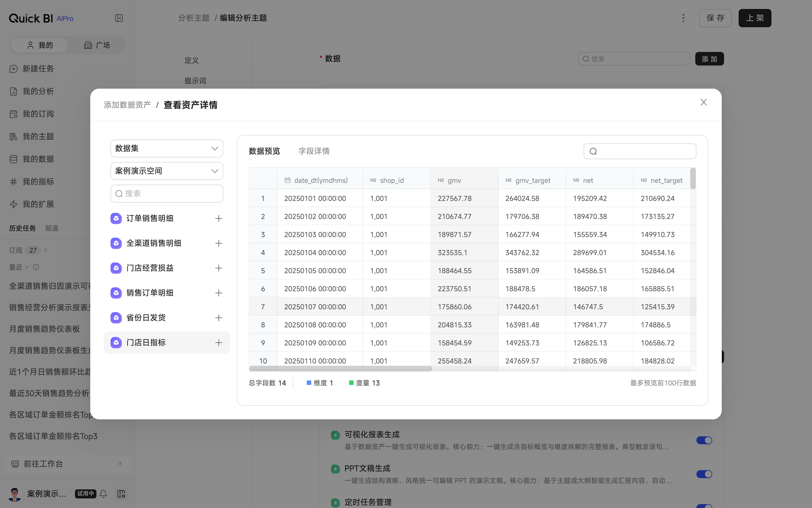Open 频道 tab next to 历史任务

[52, 228]
